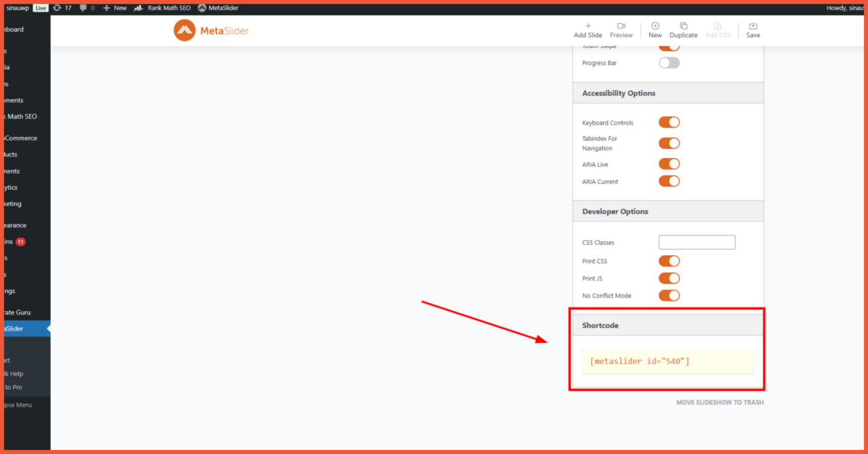Click Add Slide in the MetaSlider toolbar
868x454 pixels.
pyautogui.click(x=588, y=30)
